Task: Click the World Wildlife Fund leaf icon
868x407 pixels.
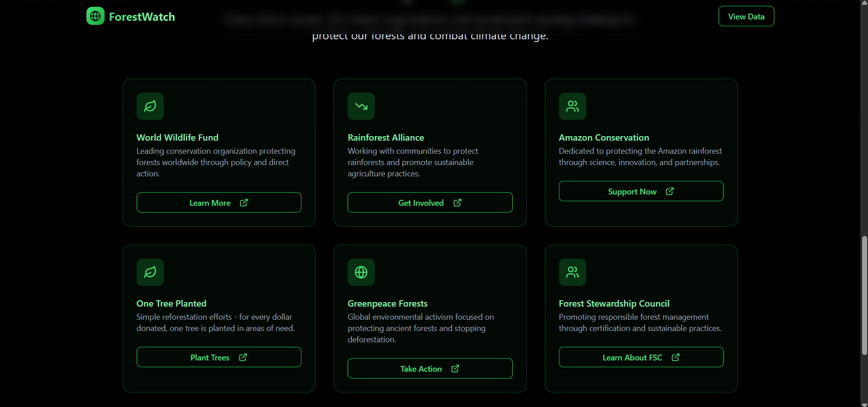Action: (x=150, y=106)
